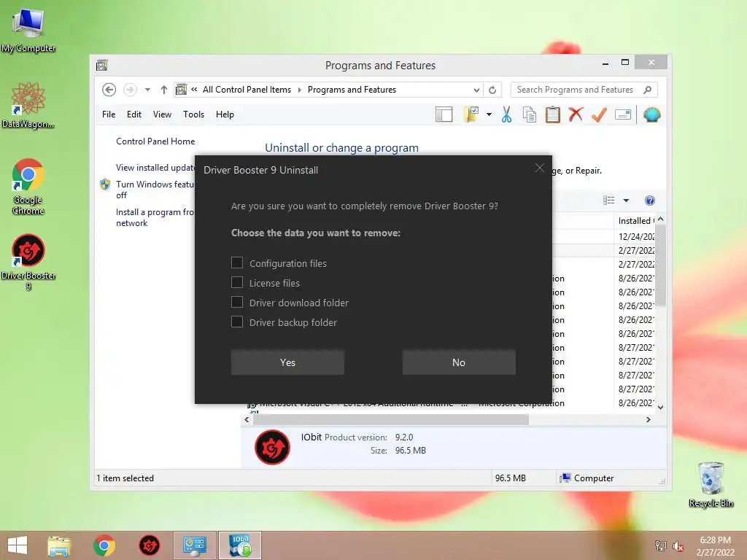Click the vertical scrollbar thumb in program list
Screen dimensions: 747x560
click(660, 265)
